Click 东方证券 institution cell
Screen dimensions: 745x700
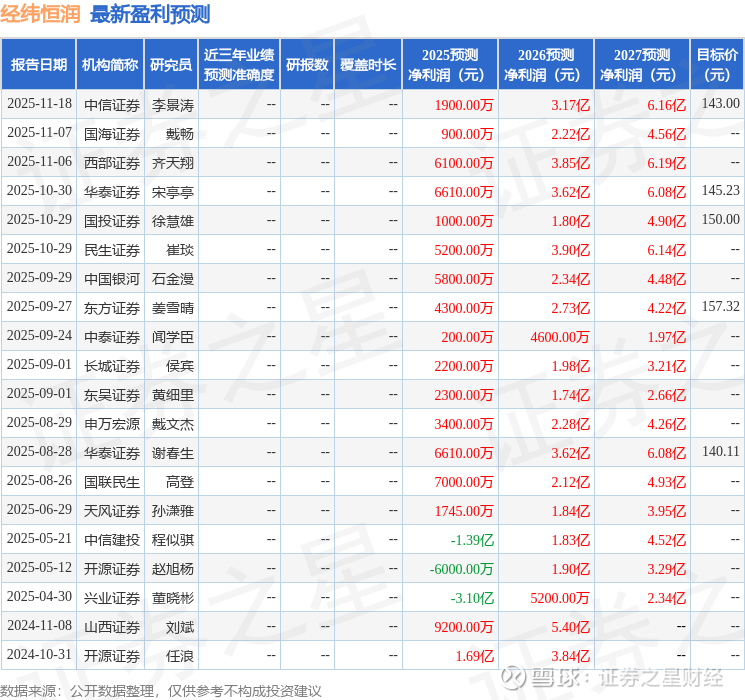(x=112, y=308)
